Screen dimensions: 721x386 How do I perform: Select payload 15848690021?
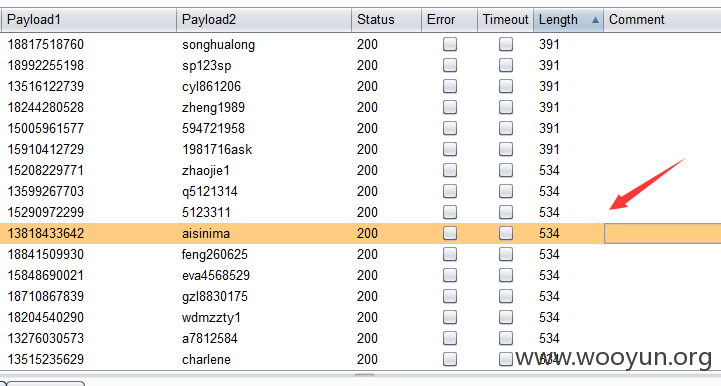coord(46,275)
